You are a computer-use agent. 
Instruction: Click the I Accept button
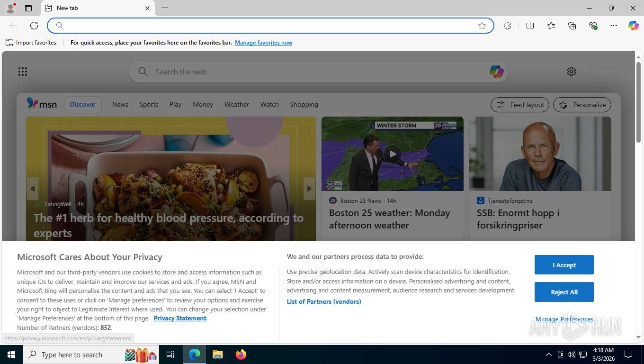coord(564,265)
